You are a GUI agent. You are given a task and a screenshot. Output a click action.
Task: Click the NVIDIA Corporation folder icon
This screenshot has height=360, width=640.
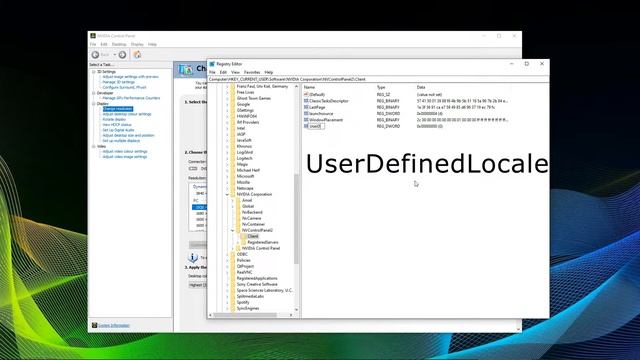[x=233, y=194]
